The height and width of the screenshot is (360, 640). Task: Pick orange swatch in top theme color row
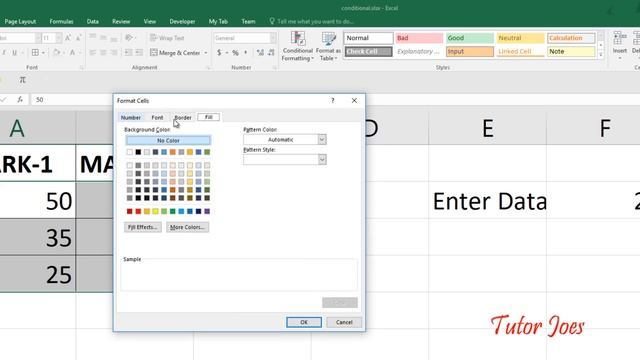click(173, 152)
